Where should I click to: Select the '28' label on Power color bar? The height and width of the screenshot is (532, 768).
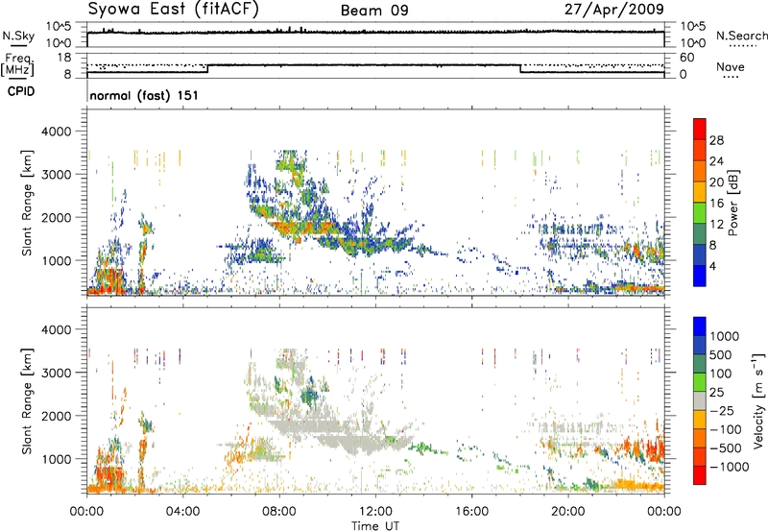pyautogui.click(x=716, y=140)
